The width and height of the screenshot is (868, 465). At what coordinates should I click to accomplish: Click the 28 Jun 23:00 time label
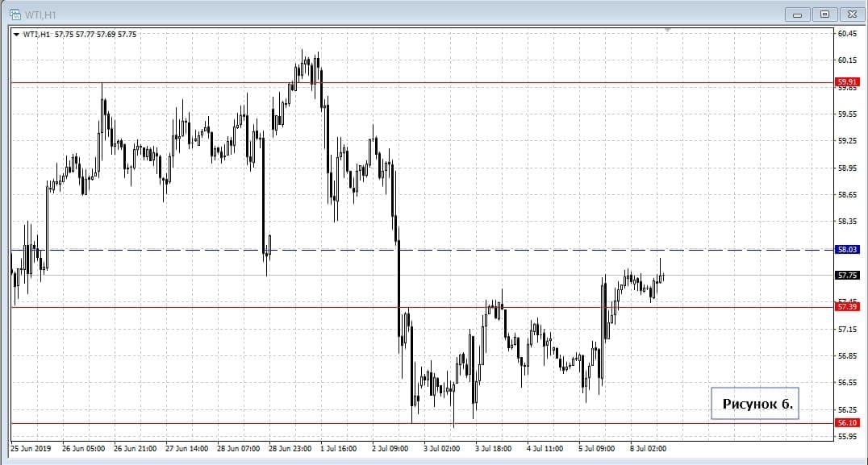tap(290, 448)
